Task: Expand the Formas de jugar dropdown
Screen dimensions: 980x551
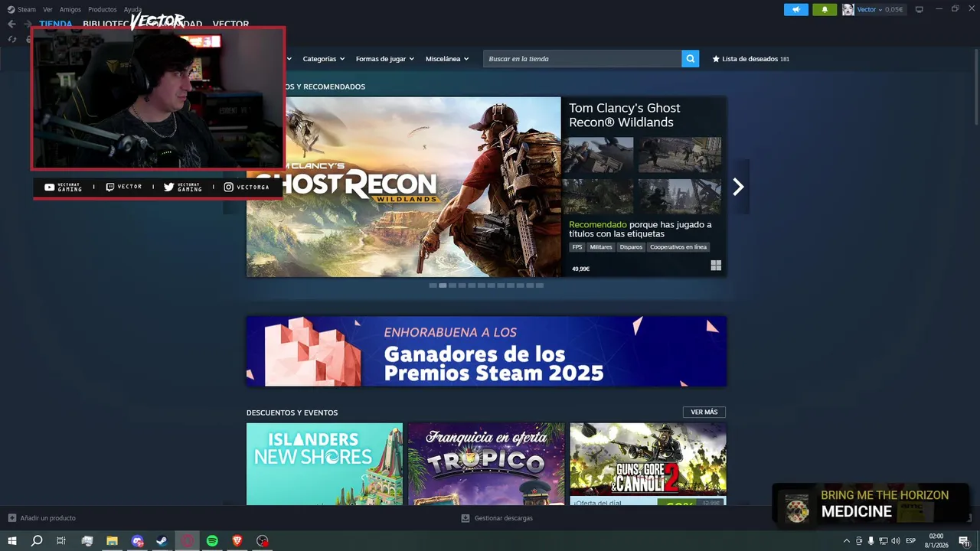Action: coord(384,59)
